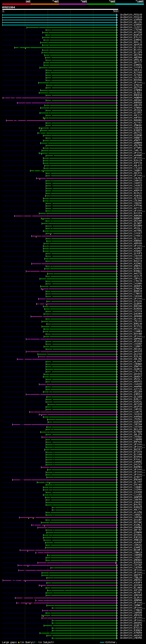
Task: Select hit label UniRef100_Q13D11
Action: tap(131, 93)
